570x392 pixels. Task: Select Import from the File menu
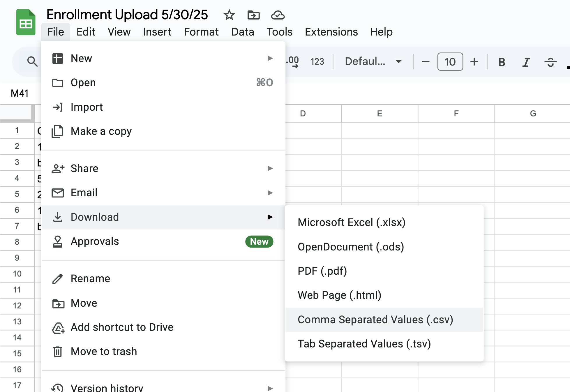pos(163,107)
